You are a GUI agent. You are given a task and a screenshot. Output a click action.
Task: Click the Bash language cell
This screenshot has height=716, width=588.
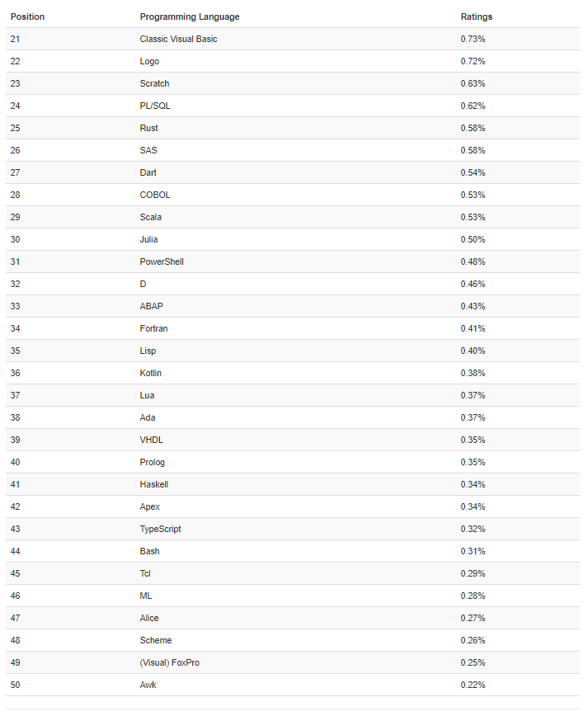[149, 552]
